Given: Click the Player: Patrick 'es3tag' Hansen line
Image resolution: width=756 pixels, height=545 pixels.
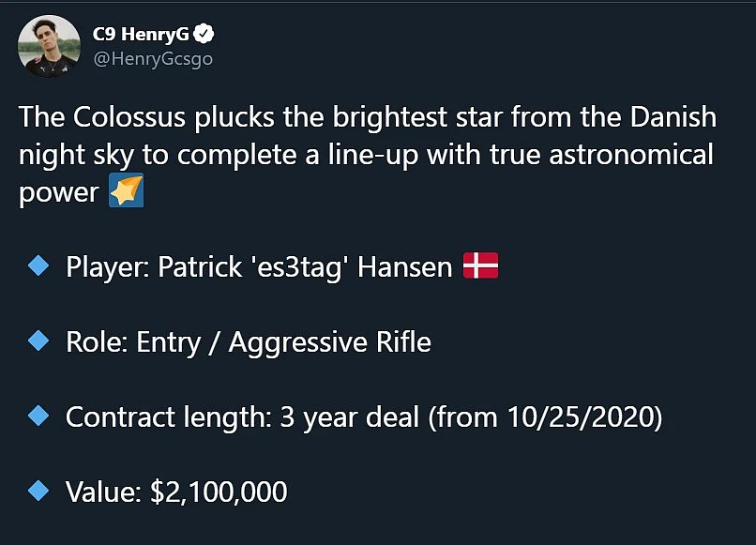Looking at the screenshot, I should (x=260, y=267).
